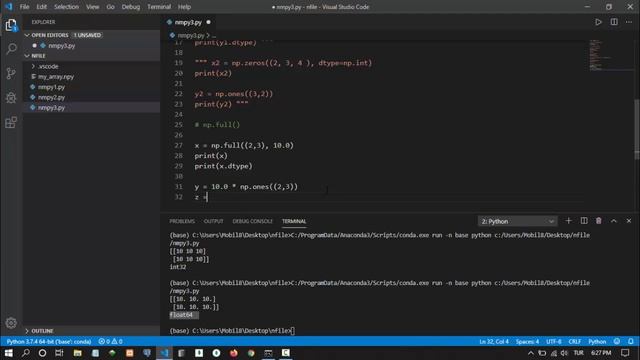Open the Extensions view
This screenshot has width=640, height=360.
11,122
